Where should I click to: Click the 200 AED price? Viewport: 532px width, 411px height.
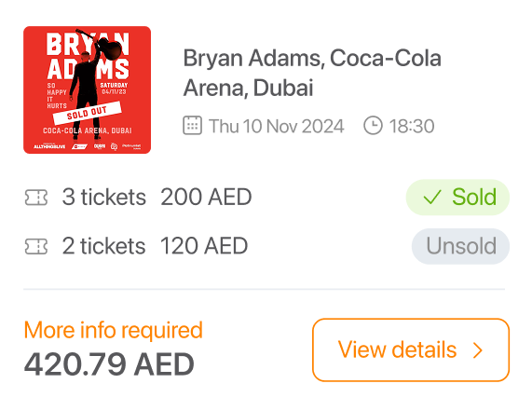206,198
